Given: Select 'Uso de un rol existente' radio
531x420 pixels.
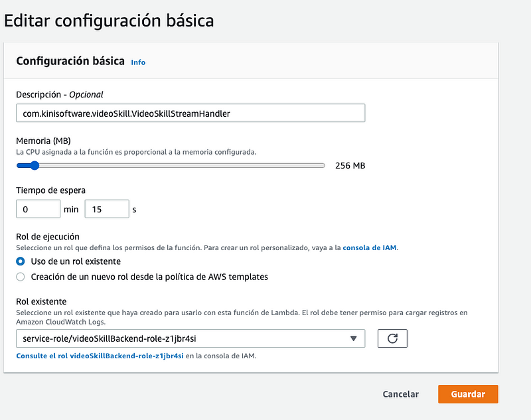Looking at the screenshot, I should [x=21, y=261].
